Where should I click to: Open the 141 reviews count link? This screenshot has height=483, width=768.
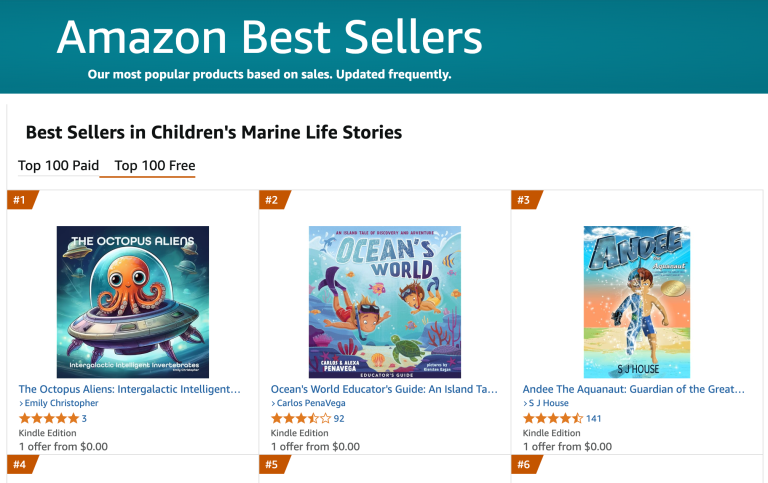click(x=594, y=418)
